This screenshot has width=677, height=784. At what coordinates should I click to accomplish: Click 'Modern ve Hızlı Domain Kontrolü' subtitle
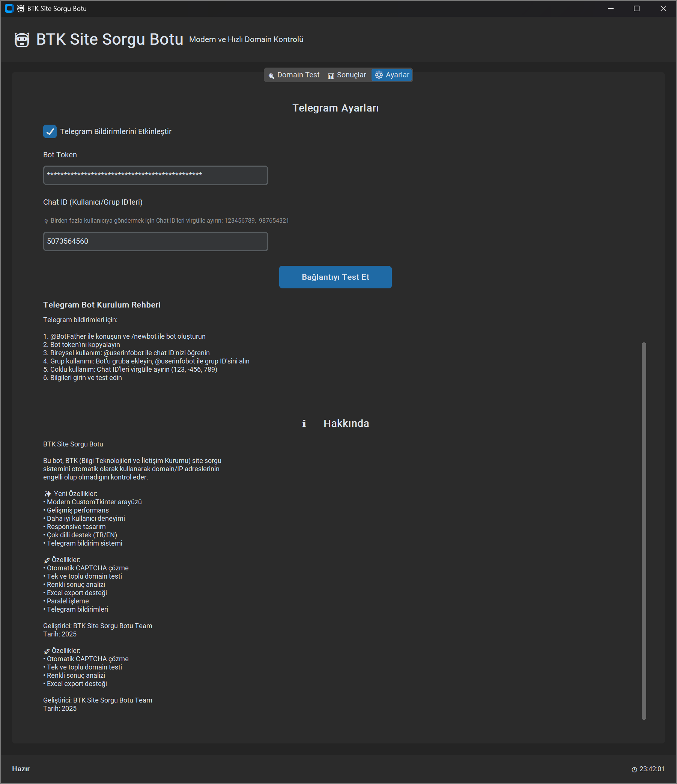(x=246, y=39)
